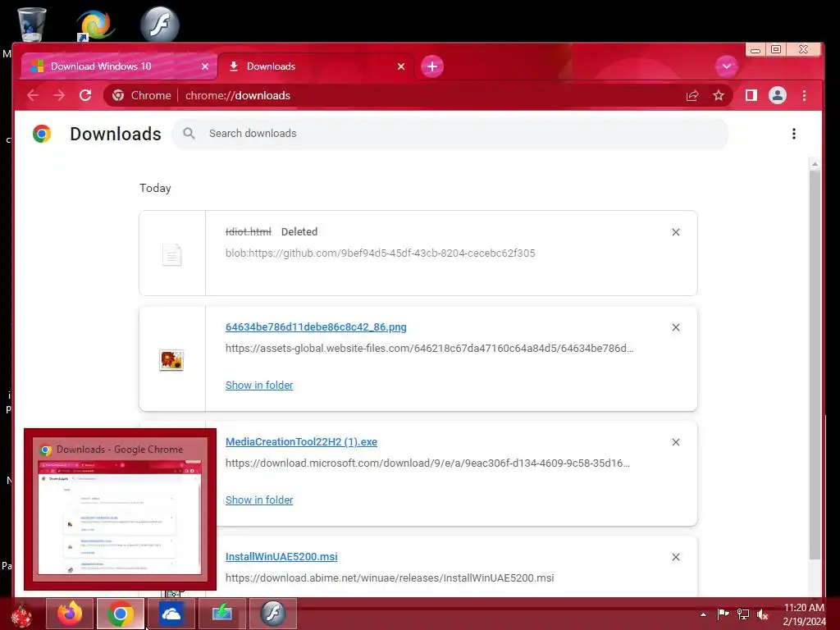Screen dimensions: 840x630
Task: Open the share this page icon
Action: [692, 95]
